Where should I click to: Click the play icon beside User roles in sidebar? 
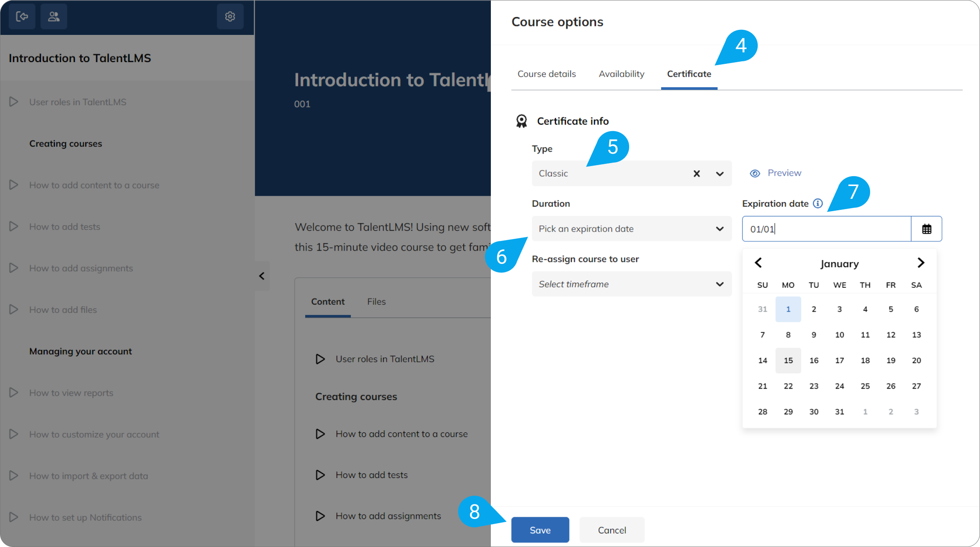[x=14, y=102]
